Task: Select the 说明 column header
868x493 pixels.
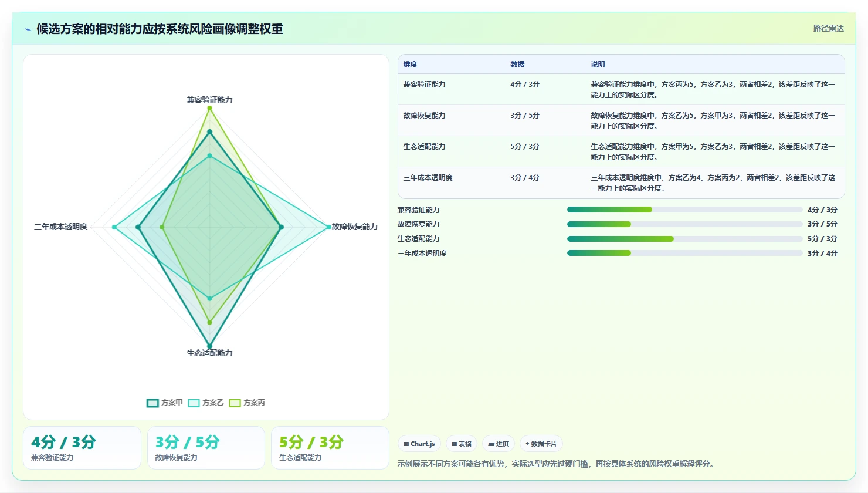Action: 598,65
